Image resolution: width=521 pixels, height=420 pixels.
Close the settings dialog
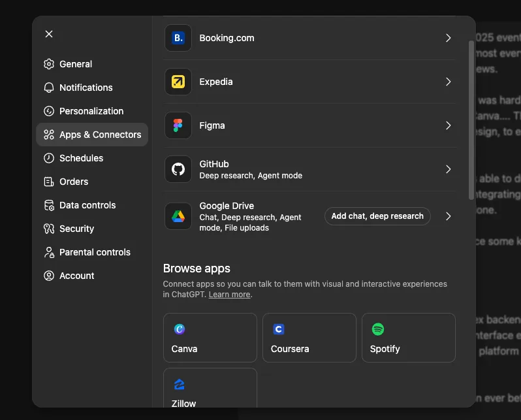click(x=49, y=34)
